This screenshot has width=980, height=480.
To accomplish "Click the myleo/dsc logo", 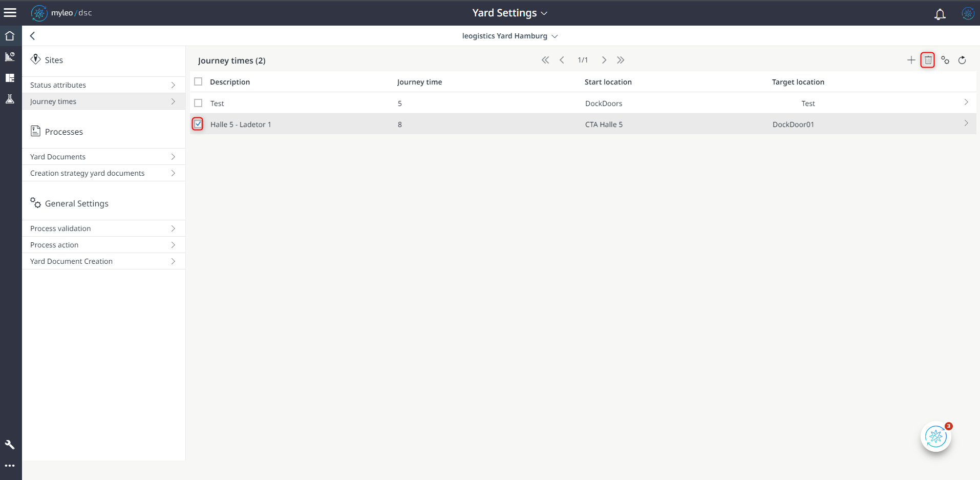I will tap(61, 13).
